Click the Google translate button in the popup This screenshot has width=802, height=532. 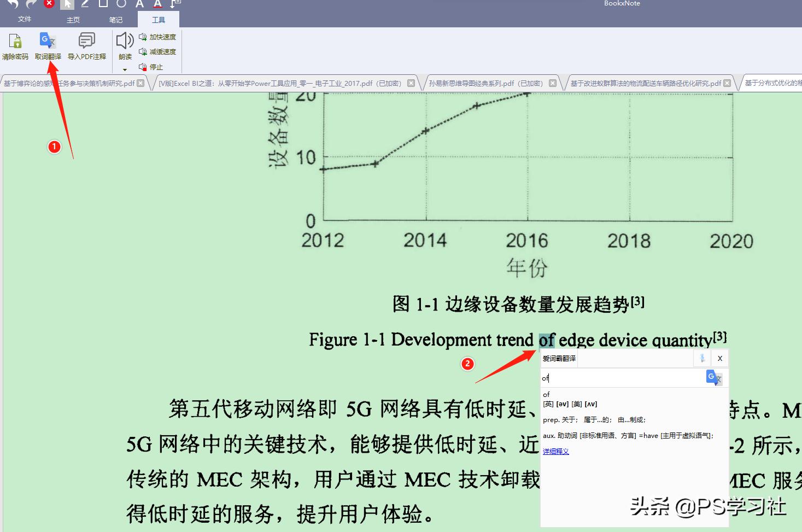pos(713,377)
